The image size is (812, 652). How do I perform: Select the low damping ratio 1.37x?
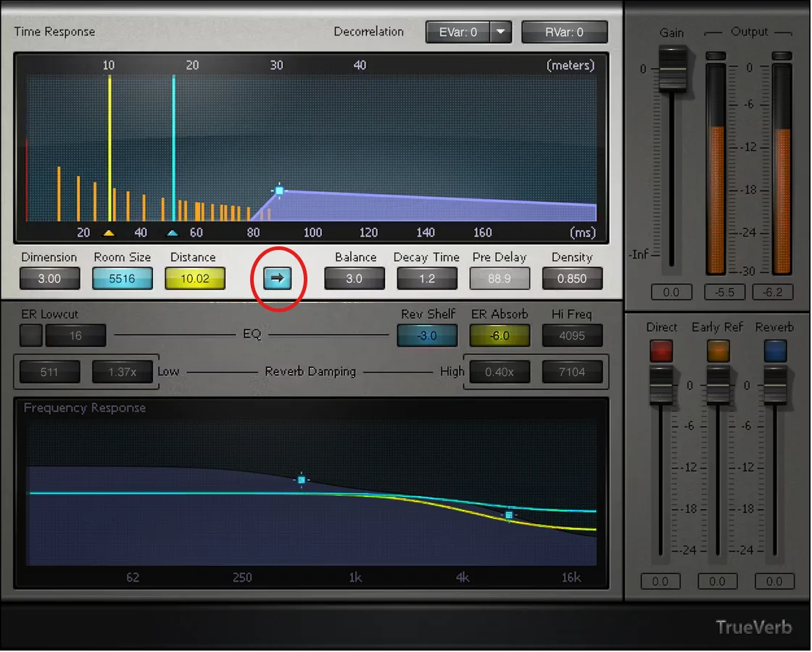(123, 372)
